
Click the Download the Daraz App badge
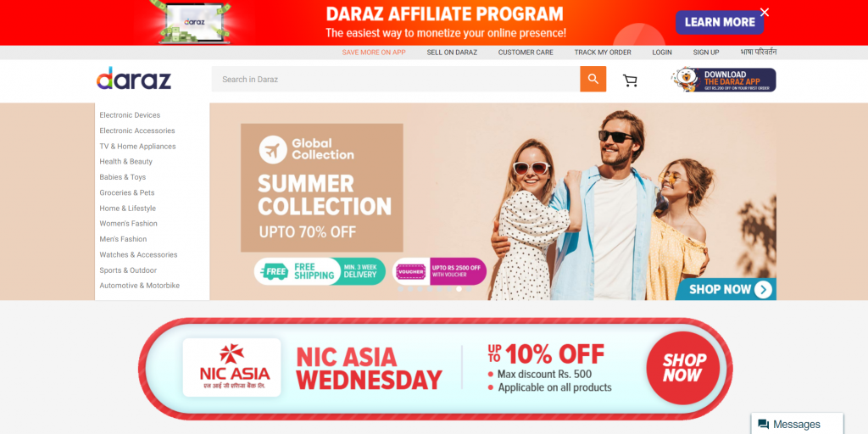tap(724, 80)
